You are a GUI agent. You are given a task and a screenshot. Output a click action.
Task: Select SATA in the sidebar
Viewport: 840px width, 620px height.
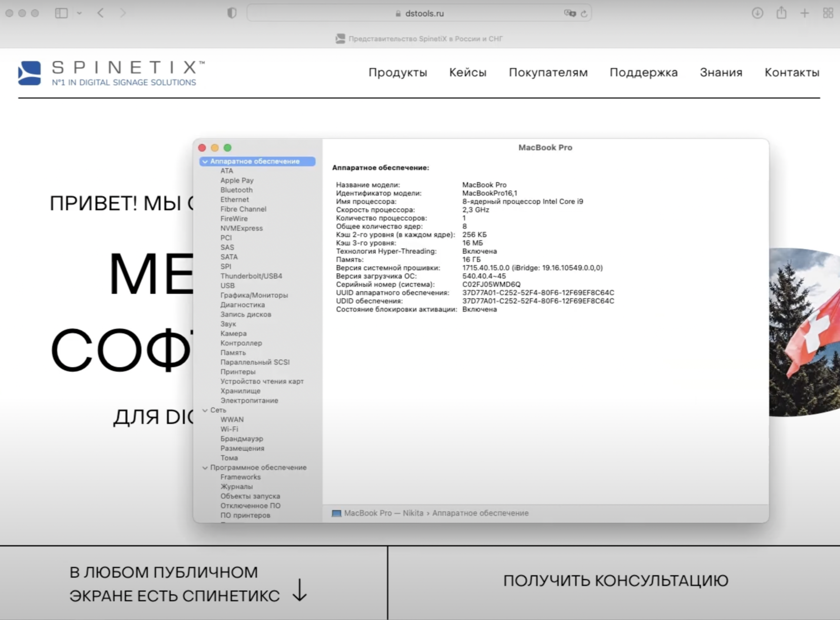[x=229, y=257]
